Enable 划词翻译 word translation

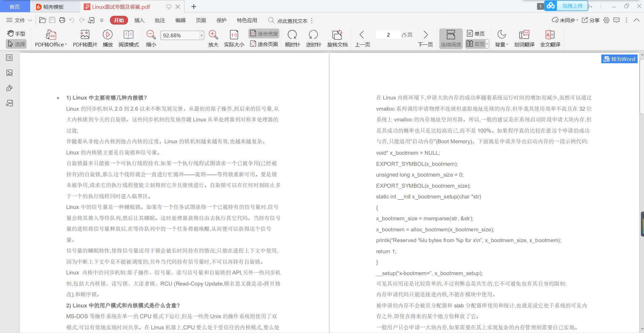pos(524,39)
